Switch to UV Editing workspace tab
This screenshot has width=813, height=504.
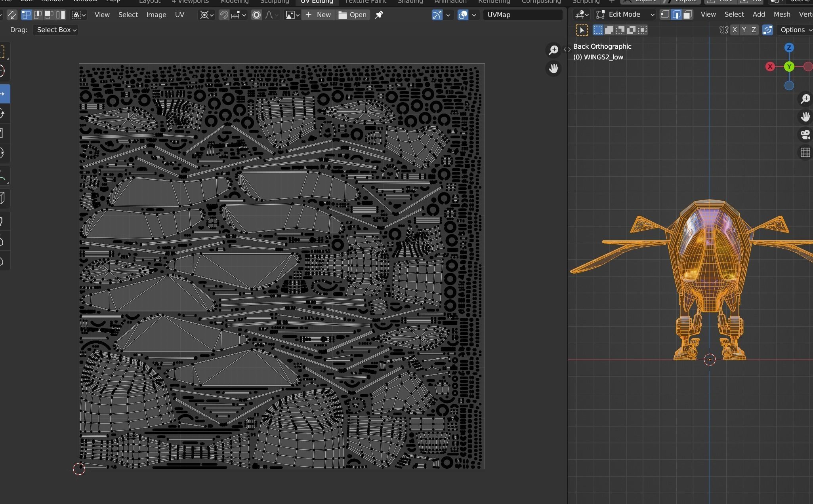[x=317, y=2]
